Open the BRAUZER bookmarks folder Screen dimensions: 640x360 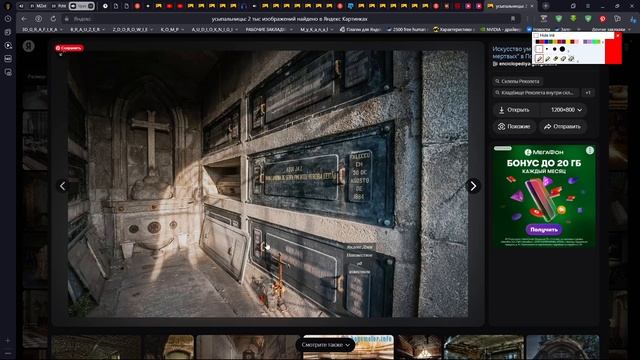pyautogui.click(x=87, y=29)
